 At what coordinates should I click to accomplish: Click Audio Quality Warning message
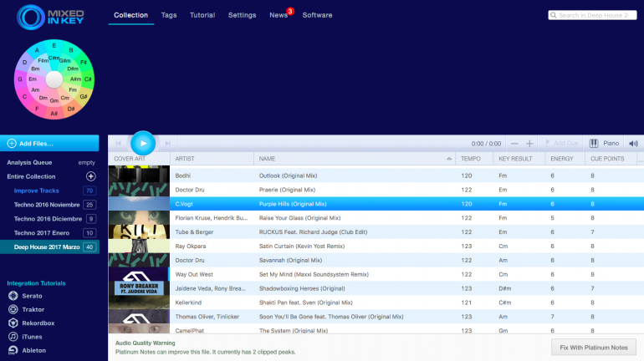(205, 348)
